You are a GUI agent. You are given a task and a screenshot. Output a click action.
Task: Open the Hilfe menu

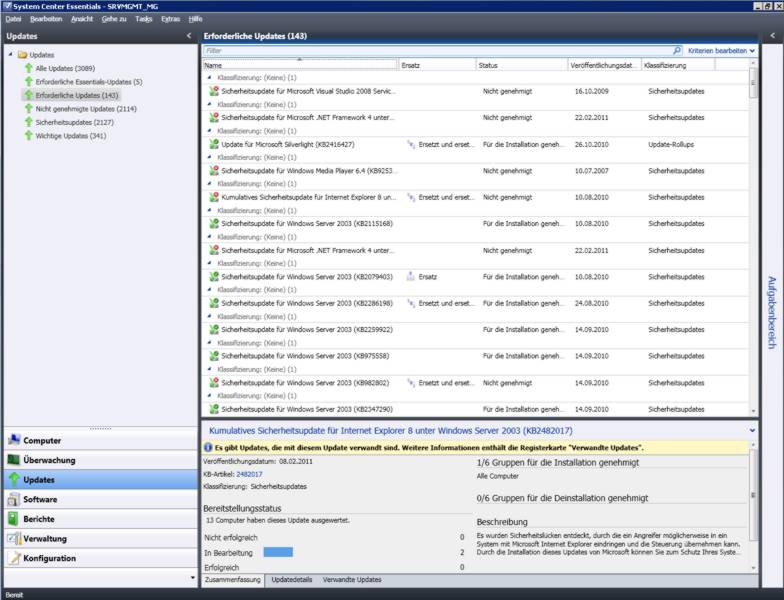(x=196, y=19)
